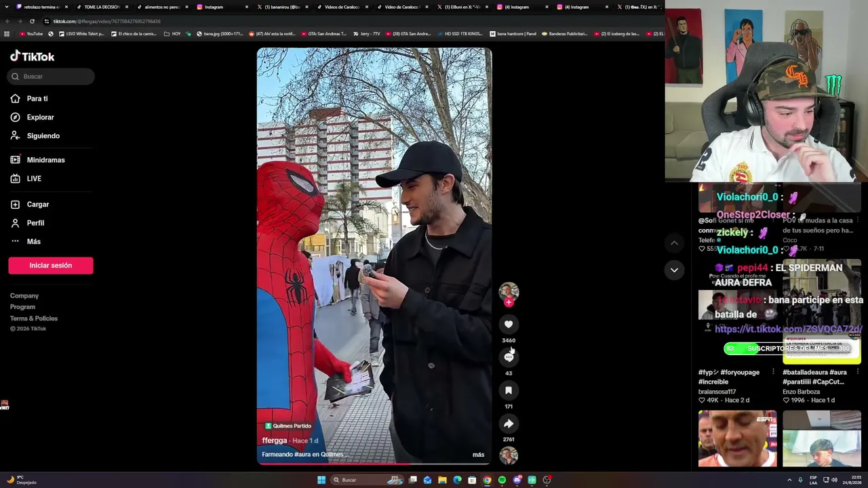This screenshot has width=868, height=488.
Task: Open the Company footer link
Action: [24, 296]
